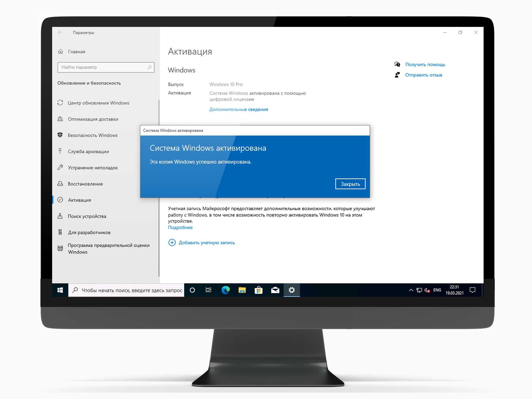Select Оптимизация доставки icon
The image size is (532, 399).
60,119
